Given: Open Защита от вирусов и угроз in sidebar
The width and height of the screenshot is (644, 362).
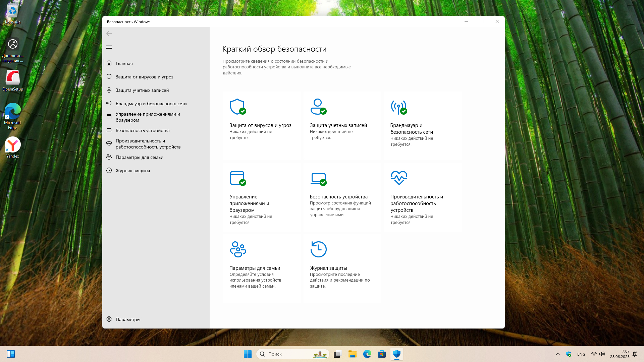Looking at the screenshot, I should 144,77.
